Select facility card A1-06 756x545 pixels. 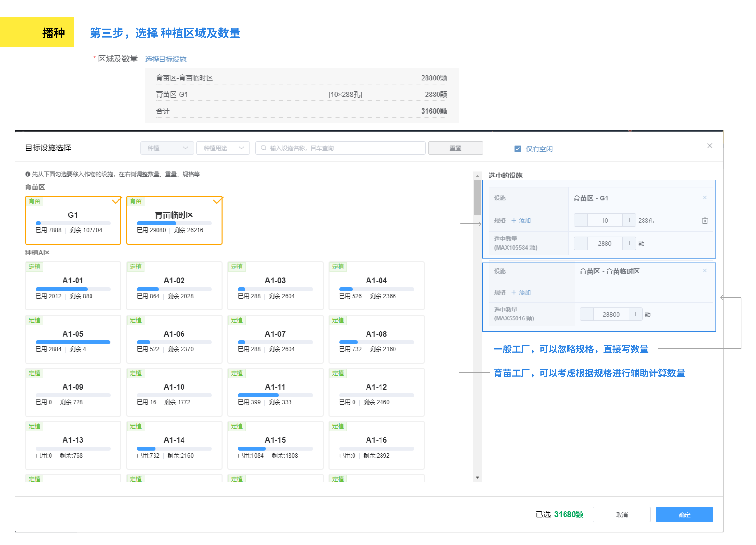pyautogui.click(x=174, y=339)
